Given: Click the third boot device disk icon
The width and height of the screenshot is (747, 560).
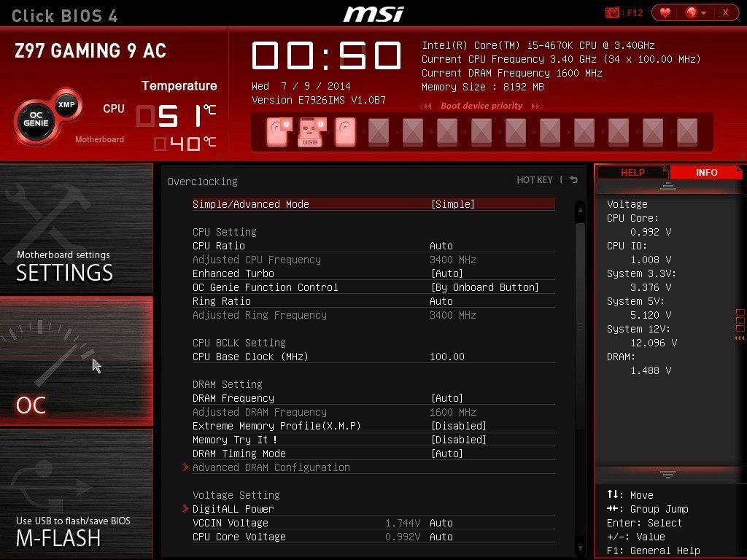Looking at the screenshot, I should click(345, 133).
